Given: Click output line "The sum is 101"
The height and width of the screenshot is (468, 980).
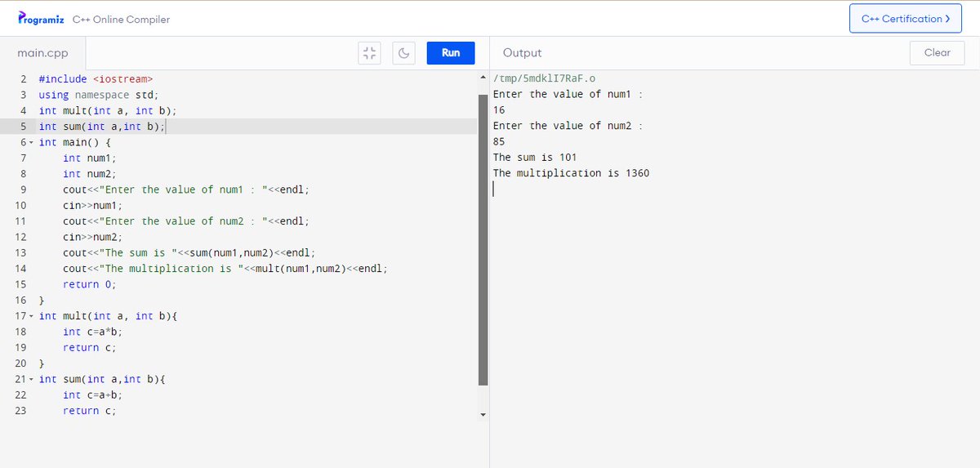Looking at the screenshot, I should point(536,157).
